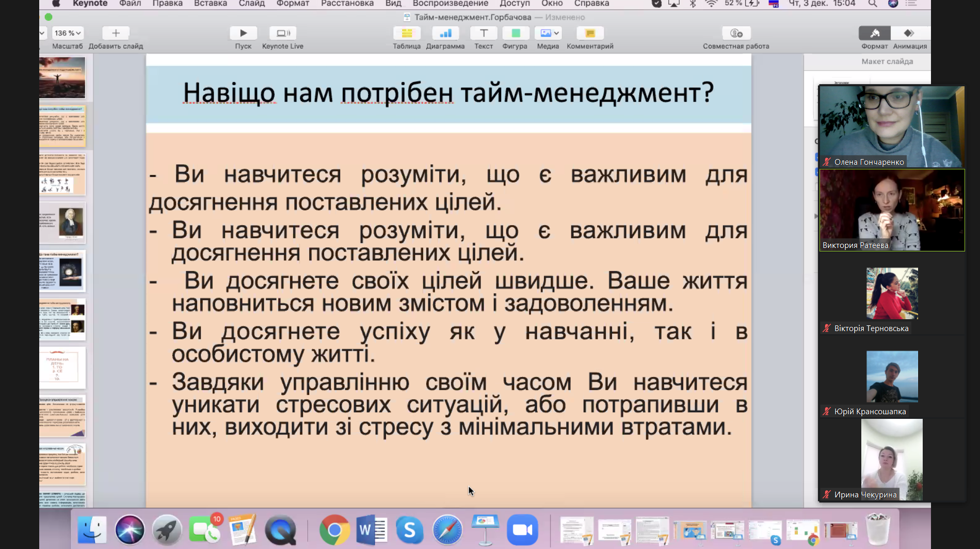Insert a shape via the Фигура icon
Image resolution: width=980 pixels, height=549 pixels.
click(515, 33)
